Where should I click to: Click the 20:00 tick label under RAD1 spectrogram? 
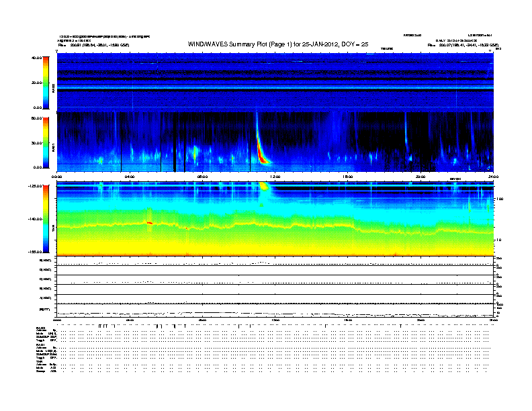tap(420, 177)
